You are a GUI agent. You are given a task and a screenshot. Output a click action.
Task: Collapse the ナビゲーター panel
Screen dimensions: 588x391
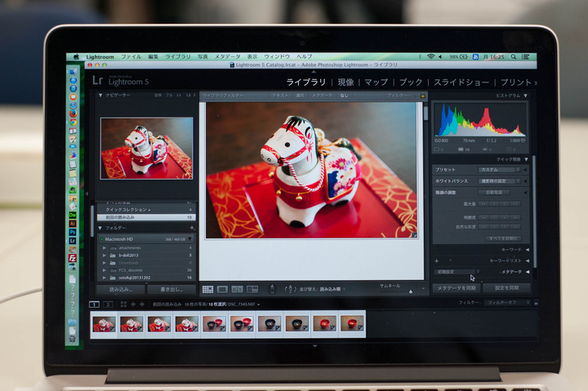100,96
